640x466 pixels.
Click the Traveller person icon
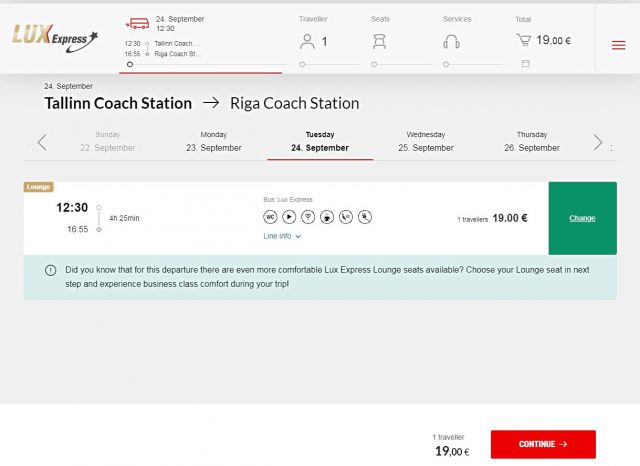(308, 41)
